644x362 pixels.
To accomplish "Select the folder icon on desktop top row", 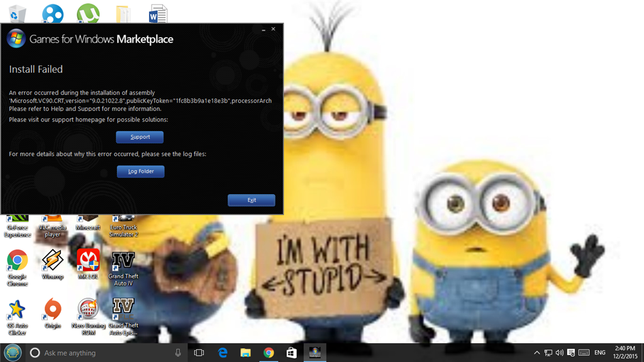I will click(123, 14).
